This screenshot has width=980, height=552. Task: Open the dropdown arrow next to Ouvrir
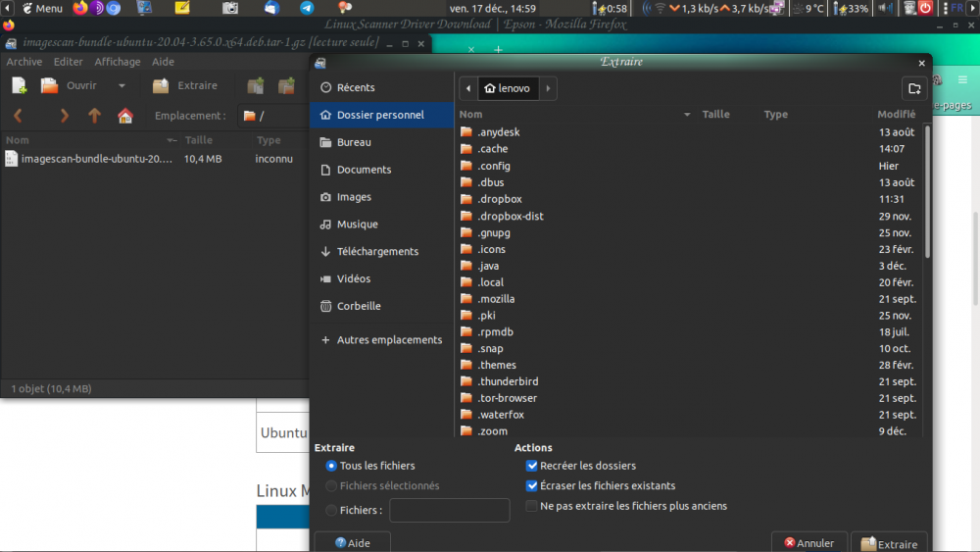[122, 86]
